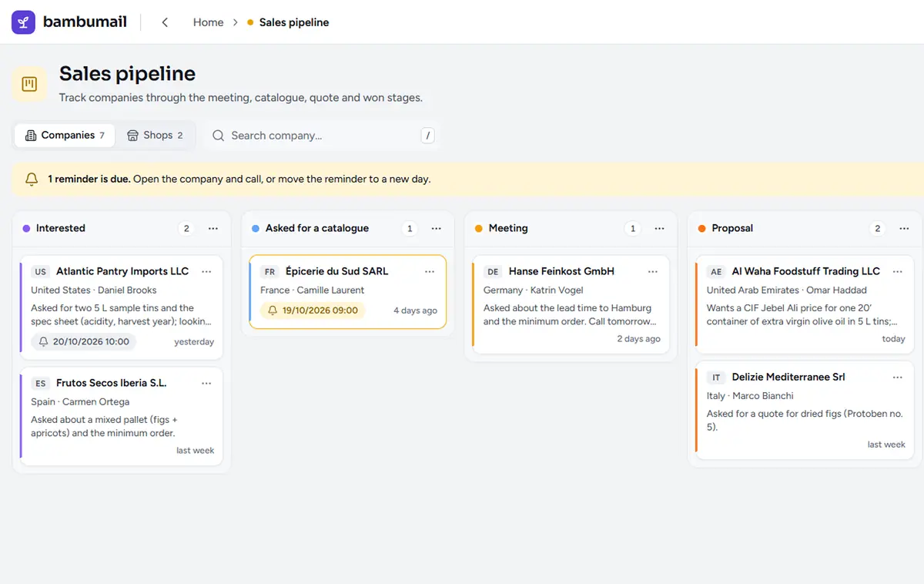Focus the Search company field
Image resolution: width=924 pixels, height=584 pixels.
(x=323, y=136)
